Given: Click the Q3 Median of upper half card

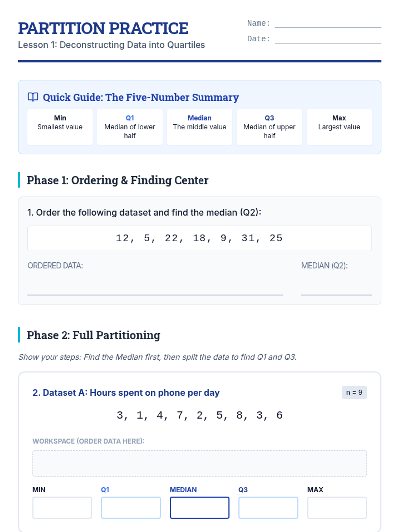Looking at the screenshot, I should (269, 127).
